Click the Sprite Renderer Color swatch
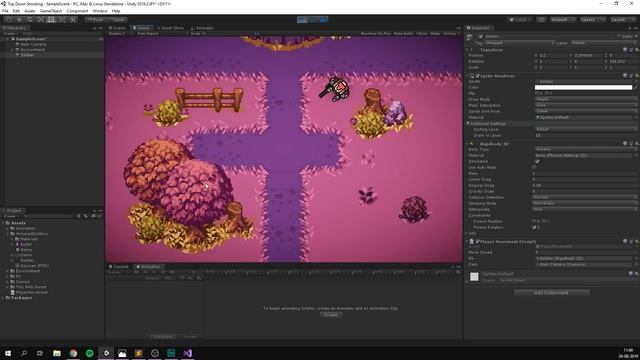Screen dimensions: 640x360 click(x=583, y=87)
